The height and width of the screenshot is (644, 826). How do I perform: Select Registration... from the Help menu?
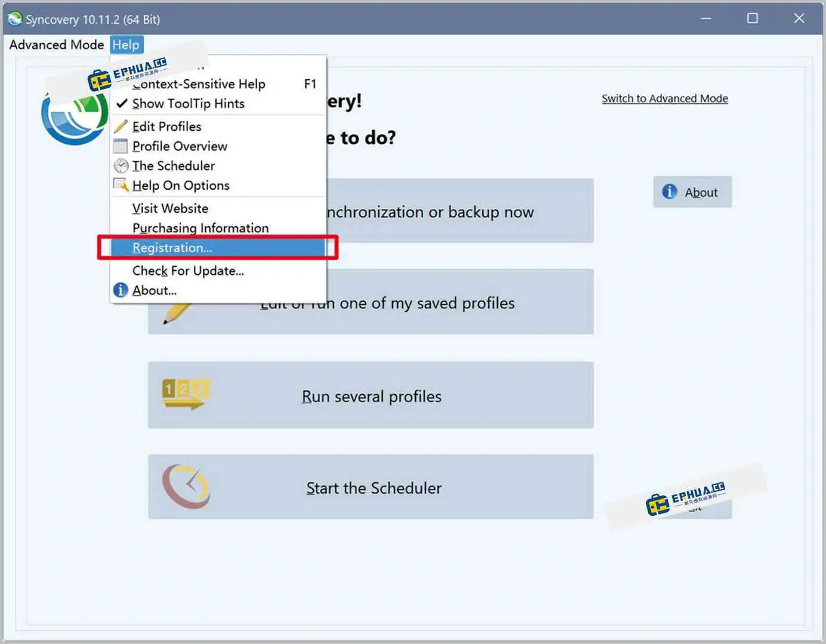coord(172,248)
